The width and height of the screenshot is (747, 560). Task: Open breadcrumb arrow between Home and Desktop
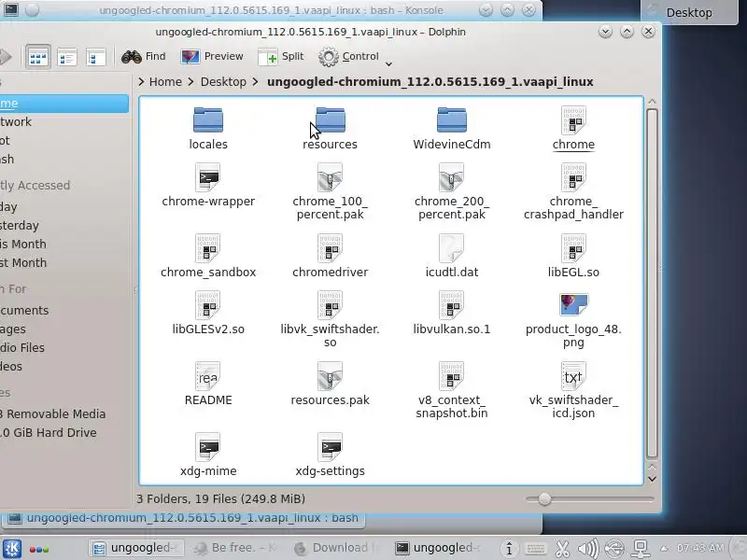tap(190, 82)
